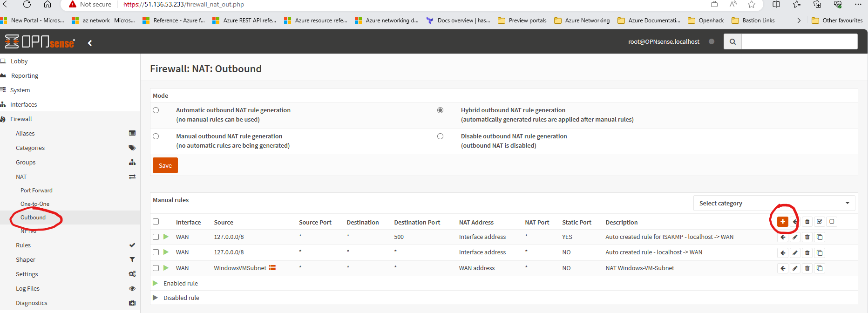Disable selected rules using header square icon
Viewport: 868px width, 313px height.
[x=832, y=222]
